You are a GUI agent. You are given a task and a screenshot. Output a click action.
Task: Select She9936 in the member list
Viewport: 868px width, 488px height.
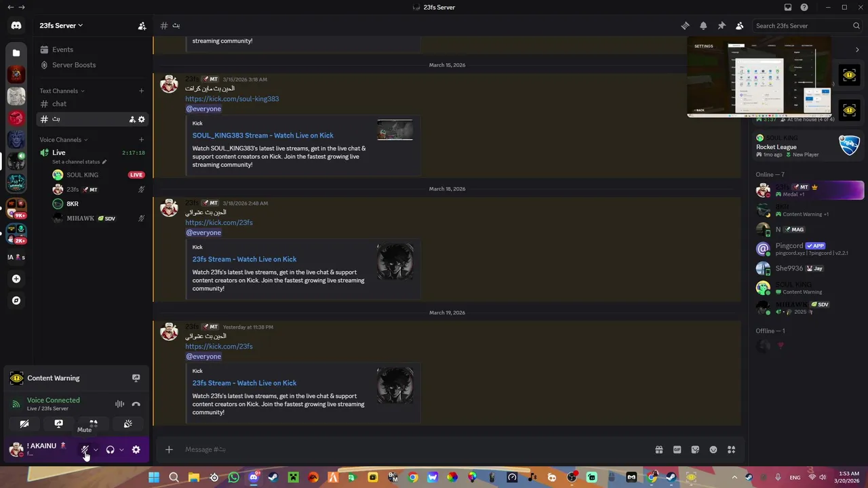[810, 268]
